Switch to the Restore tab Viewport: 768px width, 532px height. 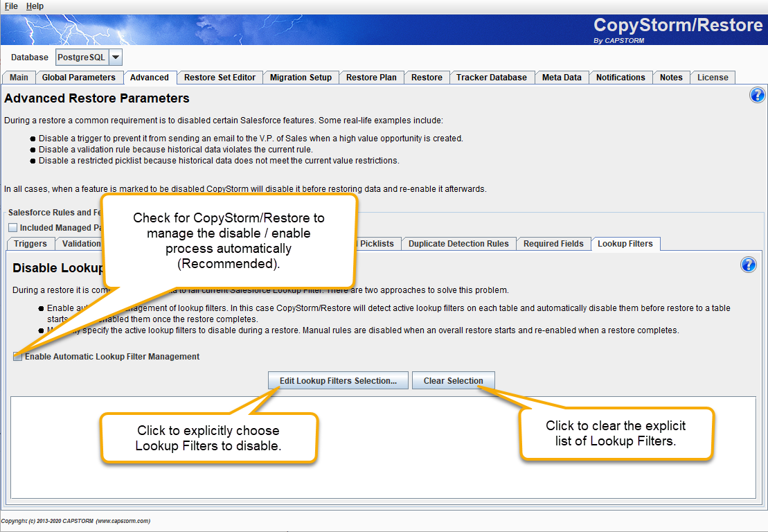[x=427, y=78]
